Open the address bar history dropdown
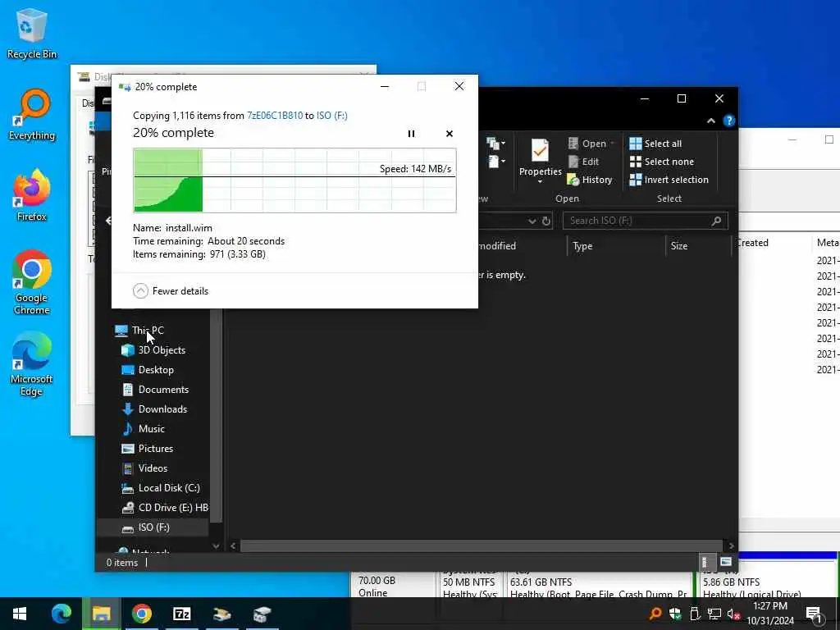Viewport: 840px width, 630px height. point(532,221)
